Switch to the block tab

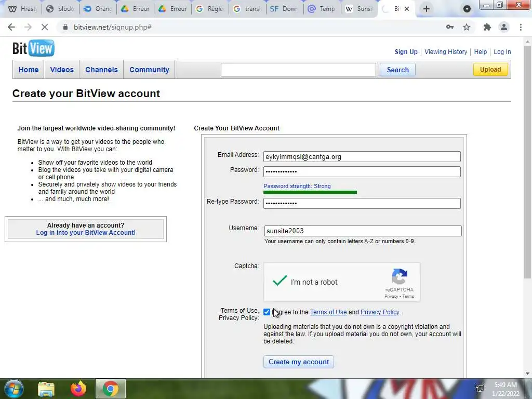coord(61,9)
